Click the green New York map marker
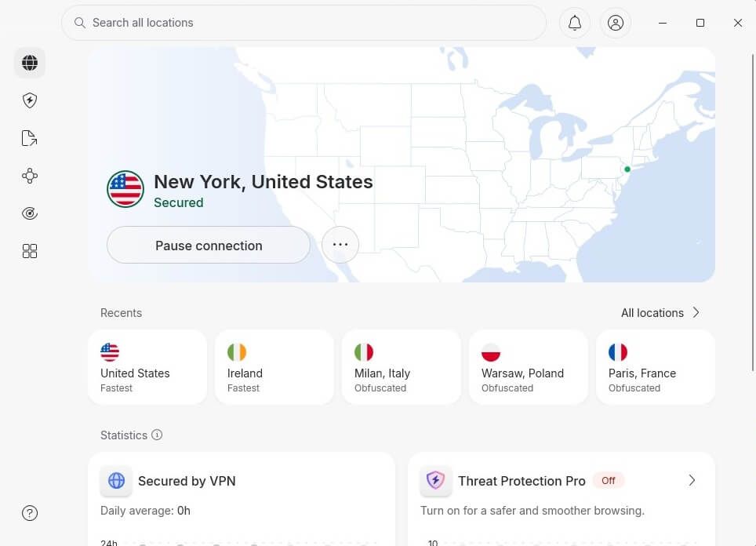 pyautogui.click(x=627, y=169)
